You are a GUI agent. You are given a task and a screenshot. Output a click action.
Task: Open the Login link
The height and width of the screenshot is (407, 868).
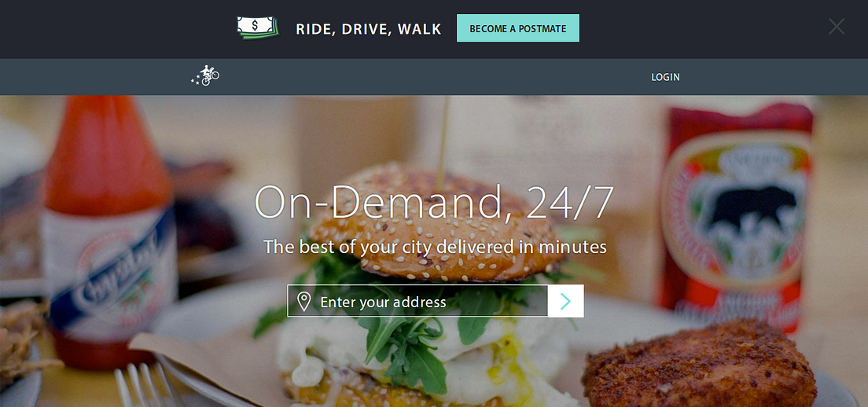665,77
